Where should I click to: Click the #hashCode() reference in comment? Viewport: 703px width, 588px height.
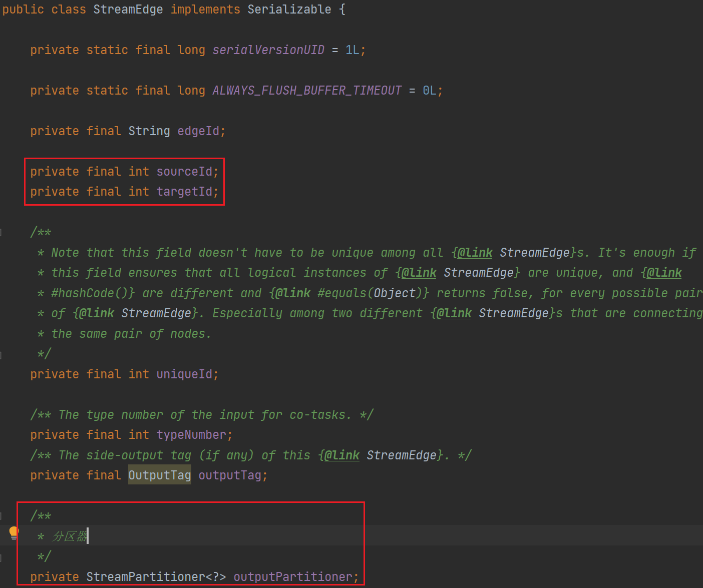[x=90, y=293]
